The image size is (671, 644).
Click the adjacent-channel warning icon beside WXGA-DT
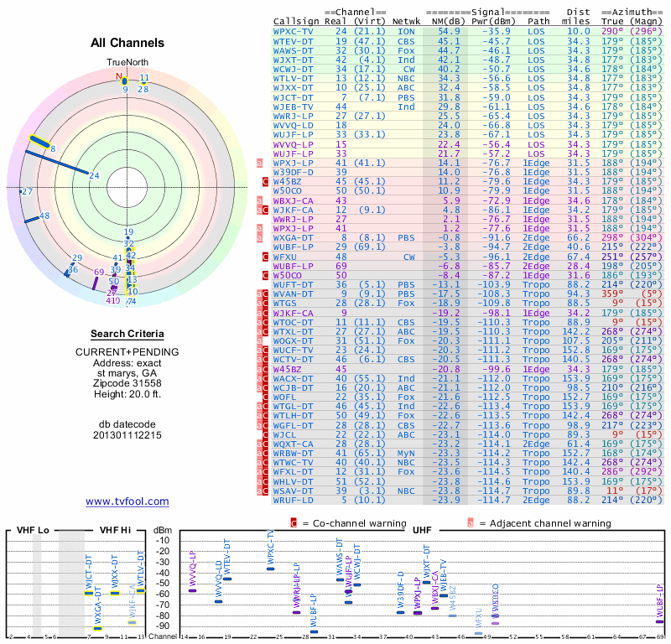259,237
